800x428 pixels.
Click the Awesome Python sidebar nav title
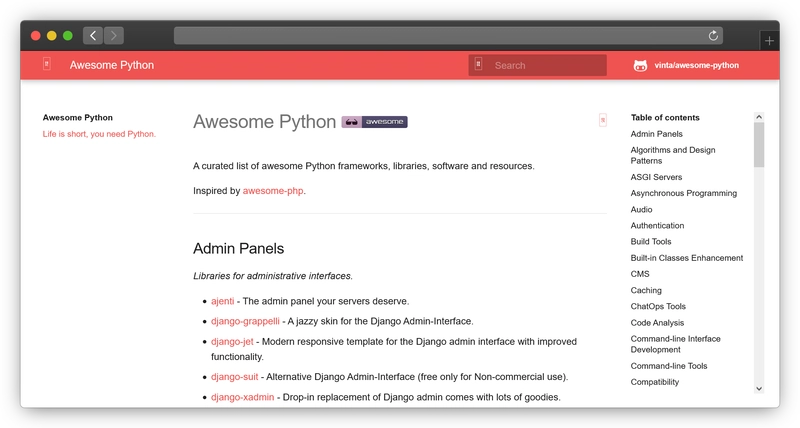[x=78, y=117]
